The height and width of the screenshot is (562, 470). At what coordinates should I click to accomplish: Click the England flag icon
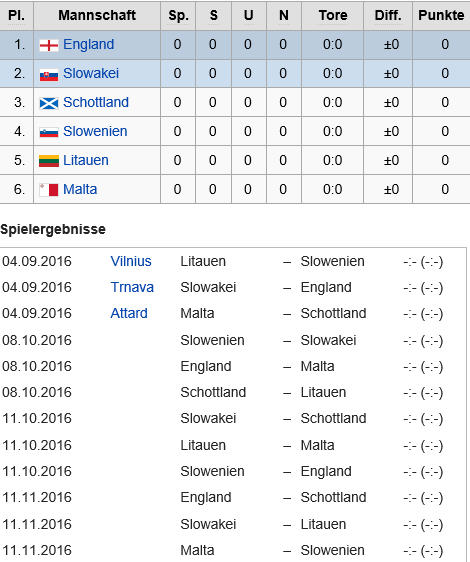pyautogui.click(x=49, y=46)
